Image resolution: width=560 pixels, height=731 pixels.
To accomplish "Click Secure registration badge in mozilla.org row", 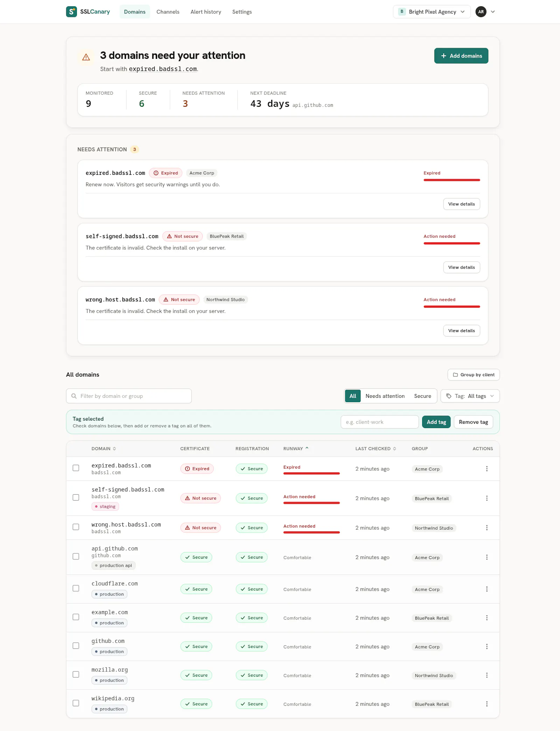I will tap(252, 675).
